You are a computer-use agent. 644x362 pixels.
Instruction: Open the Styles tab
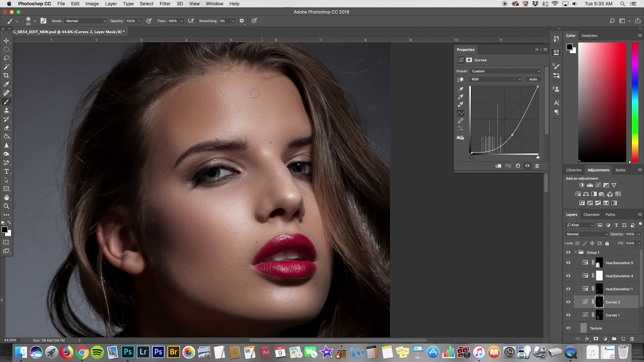[620, 170]
